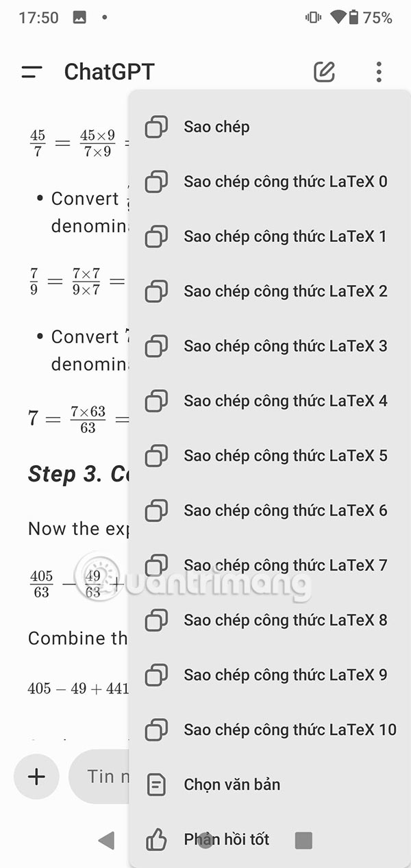The height and width of the screenshot is (868, 411).
Task: Tap the copy icon beside "Sao chép"
Action: [x=156, y=126]
